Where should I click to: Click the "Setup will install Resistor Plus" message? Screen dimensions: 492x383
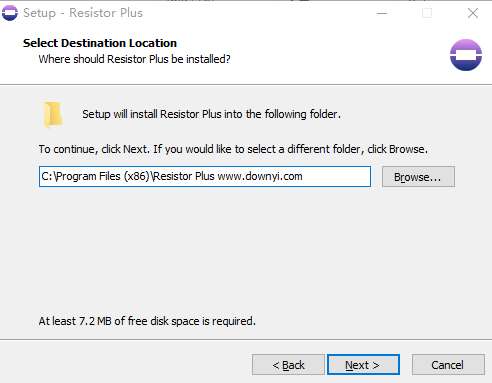(x=211, y=114)
